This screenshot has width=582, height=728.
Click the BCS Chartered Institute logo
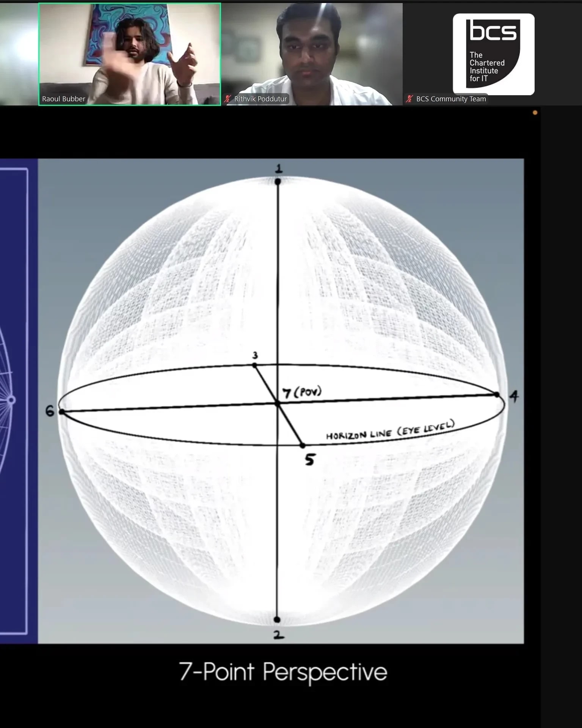coord(494,54)
